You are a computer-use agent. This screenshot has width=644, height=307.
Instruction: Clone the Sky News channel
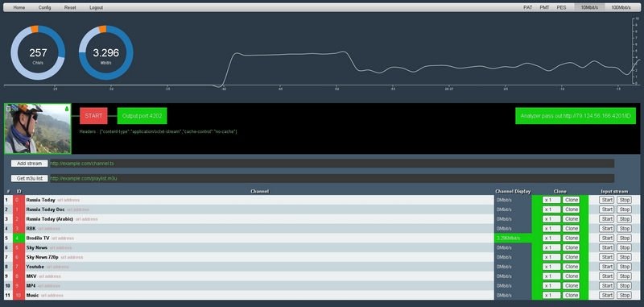coord(572,247)
